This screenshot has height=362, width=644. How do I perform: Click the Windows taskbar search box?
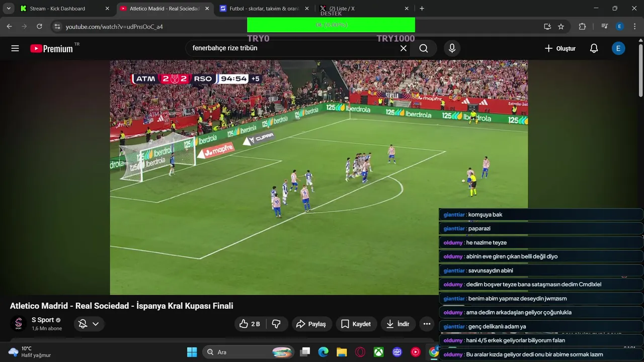click(x=249, y=352)
